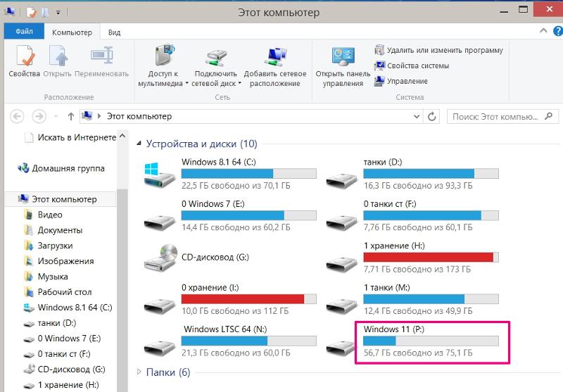Screen dimensions: 563x392
Task: Open the Quick Access Toolbar dropdown arrow
Action: pyautogui.click(x=58, y=13)
